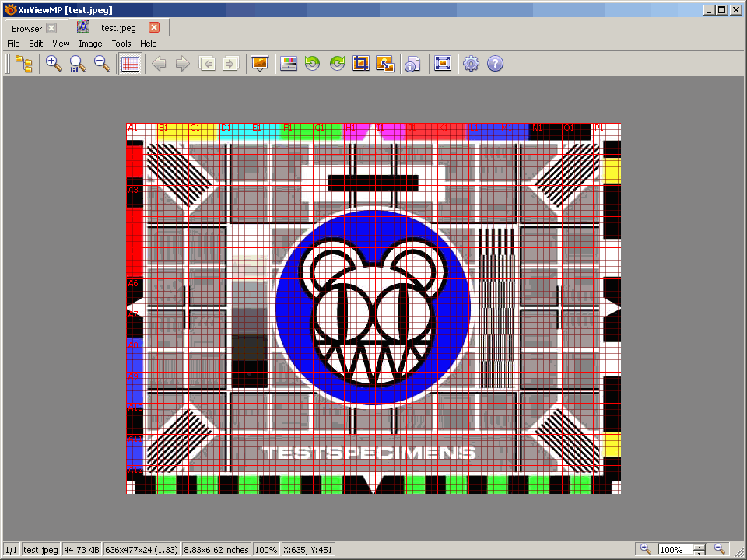This screenshot has height=560, width=747.
Task: Click the toolbar grip handle
Action: click(8, 63)
